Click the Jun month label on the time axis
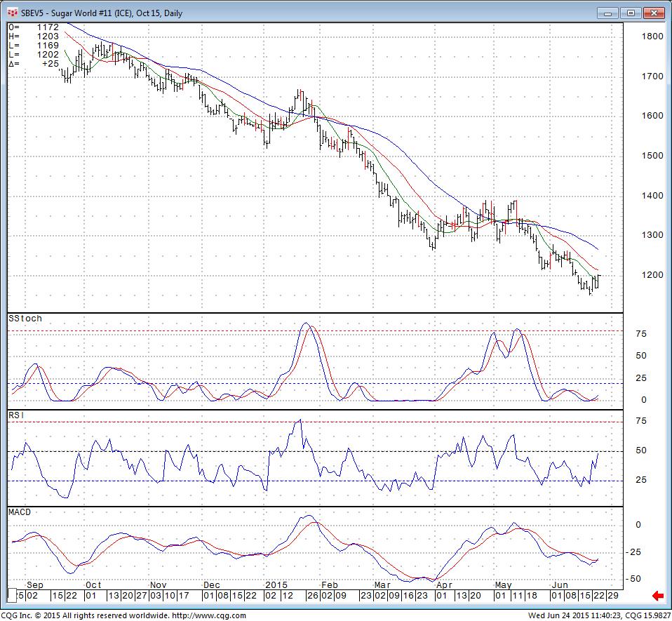This screenshot has height=621, width=672. tap(560, 585)
